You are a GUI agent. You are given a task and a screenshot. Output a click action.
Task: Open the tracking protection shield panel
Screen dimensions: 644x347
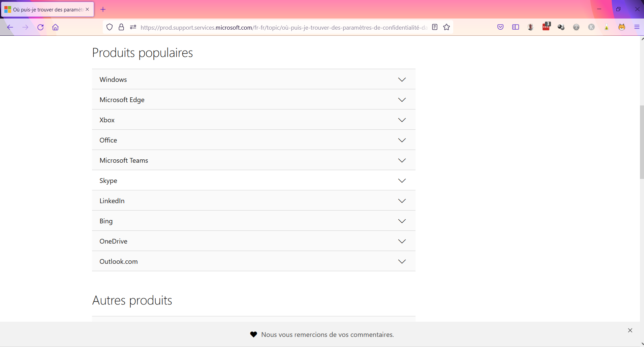tap(110, 27)
